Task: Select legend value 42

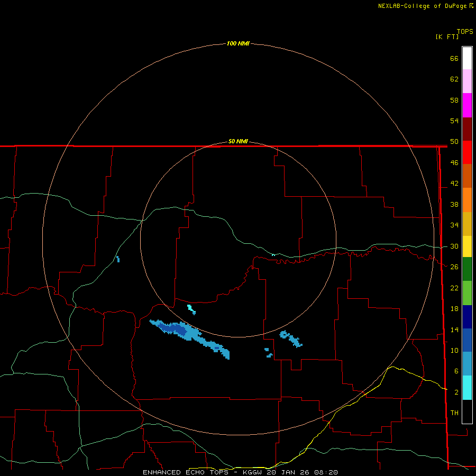Action: tap(454, 184)
